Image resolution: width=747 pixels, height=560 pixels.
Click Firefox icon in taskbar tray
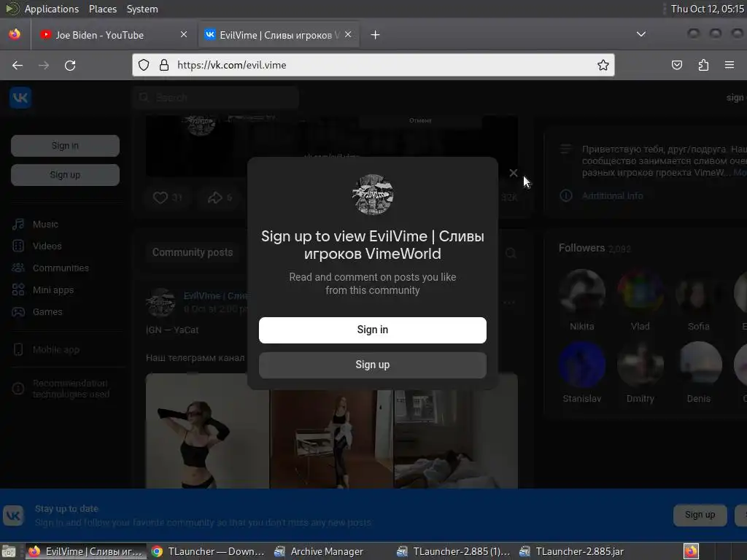pyautogui.click(x=692, y=551)
